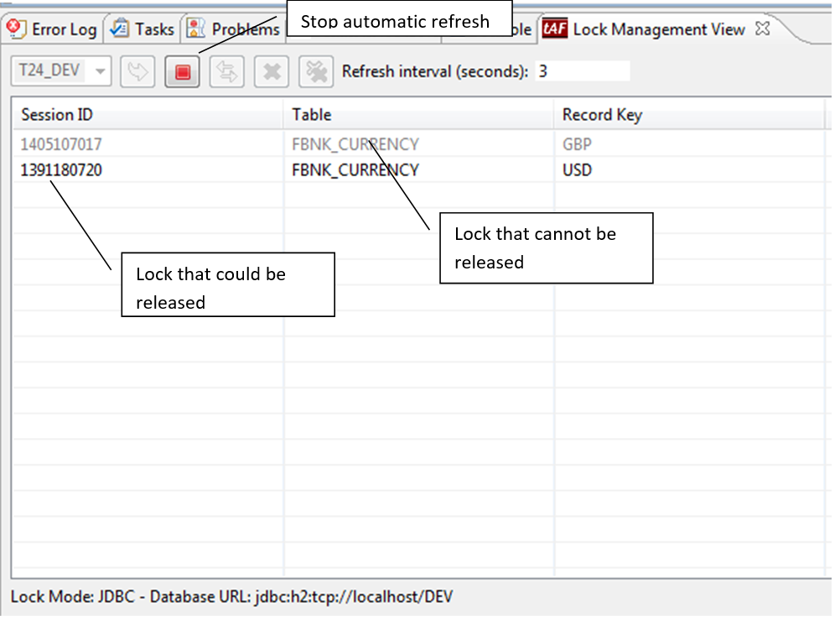Select the lock row with session 1391180720
The image size is (840, 625).
click(62, 170)
